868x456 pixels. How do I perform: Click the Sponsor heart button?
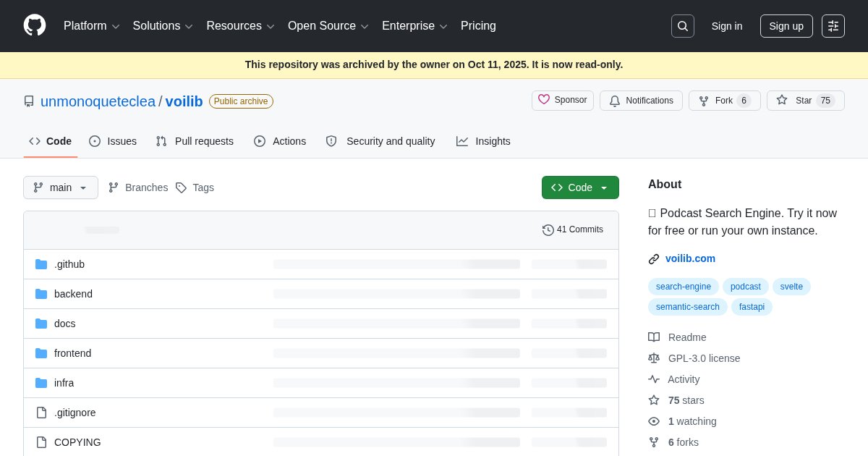tap(563, 101)
